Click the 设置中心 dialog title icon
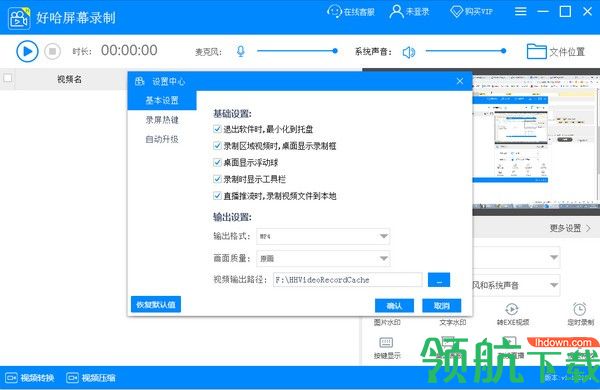The width and height of the screenshot is (600, 390). tap(140, 81)
